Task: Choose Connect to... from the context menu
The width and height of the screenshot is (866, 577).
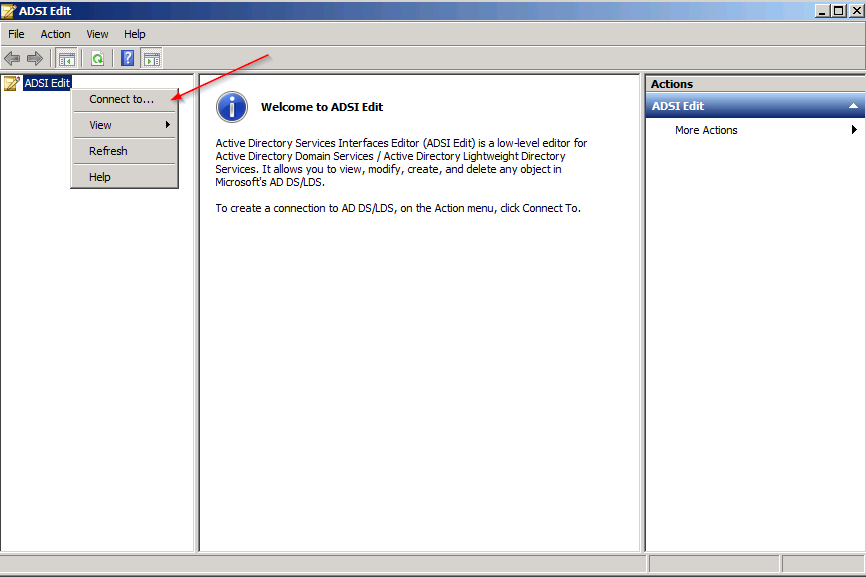Action: point(124,99)
